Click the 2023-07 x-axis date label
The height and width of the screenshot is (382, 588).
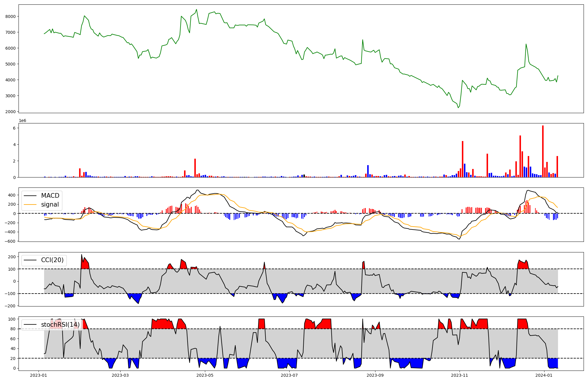tap(290, 375)
